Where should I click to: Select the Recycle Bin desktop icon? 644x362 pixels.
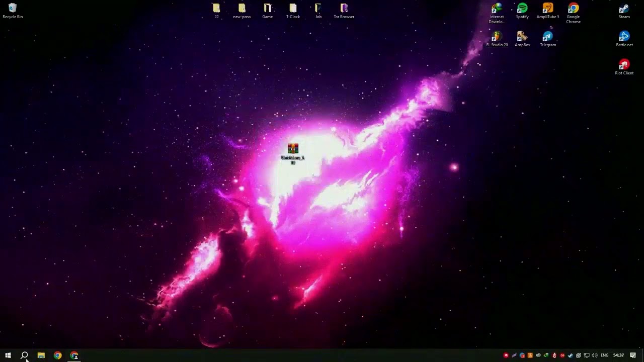(13, 11)
